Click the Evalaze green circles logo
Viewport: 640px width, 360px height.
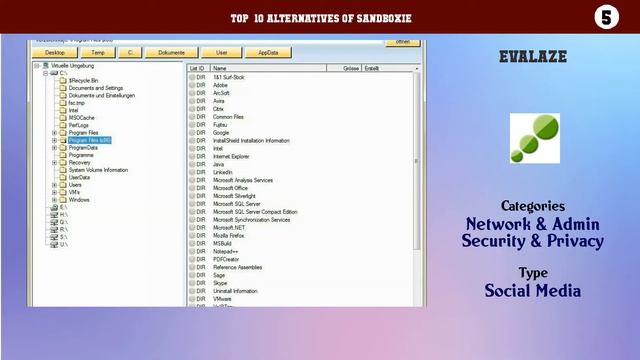(x=535, y=138)
